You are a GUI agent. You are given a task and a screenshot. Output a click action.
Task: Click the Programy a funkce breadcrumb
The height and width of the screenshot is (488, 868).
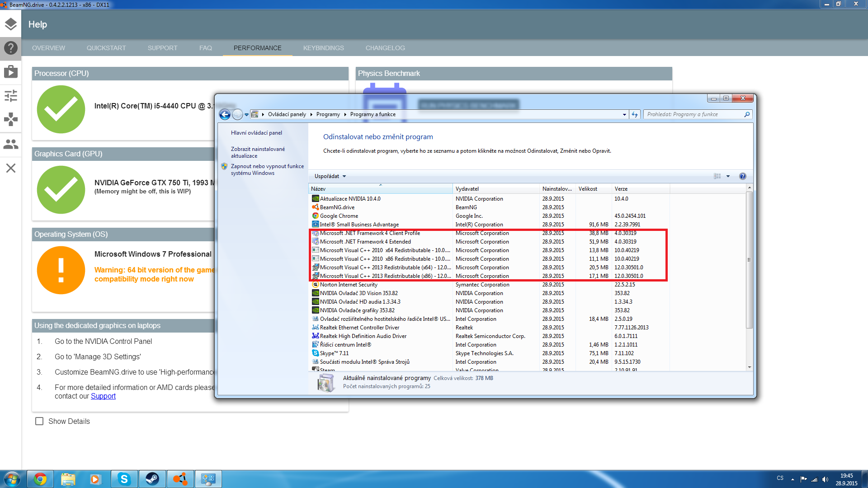(373, 114)
